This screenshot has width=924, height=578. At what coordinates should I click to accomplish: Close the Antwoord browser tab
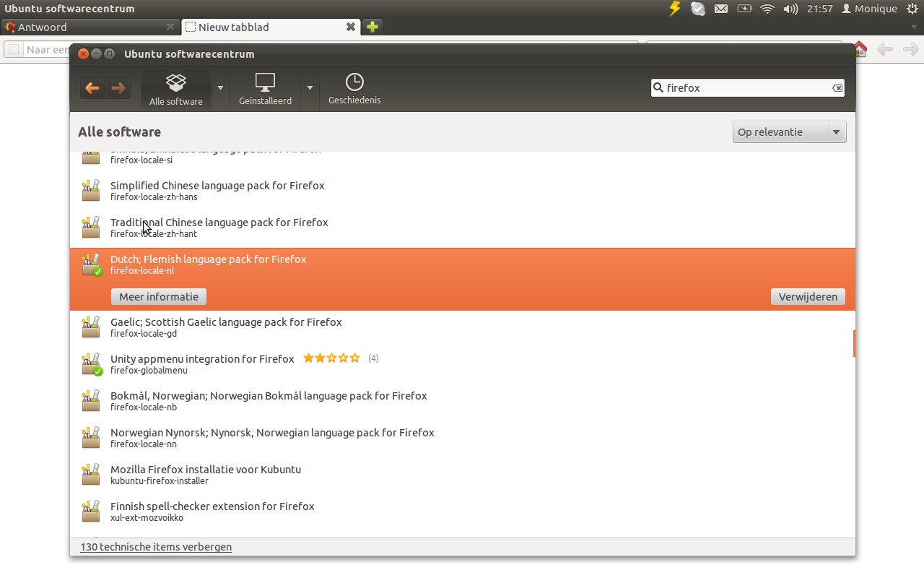point(170,27)
